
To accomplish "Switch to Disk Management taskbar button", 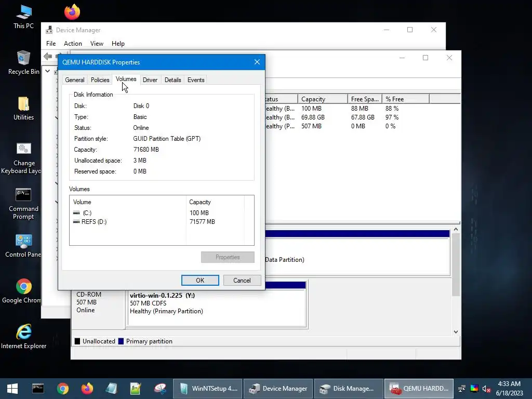I will tap(349, 389).
